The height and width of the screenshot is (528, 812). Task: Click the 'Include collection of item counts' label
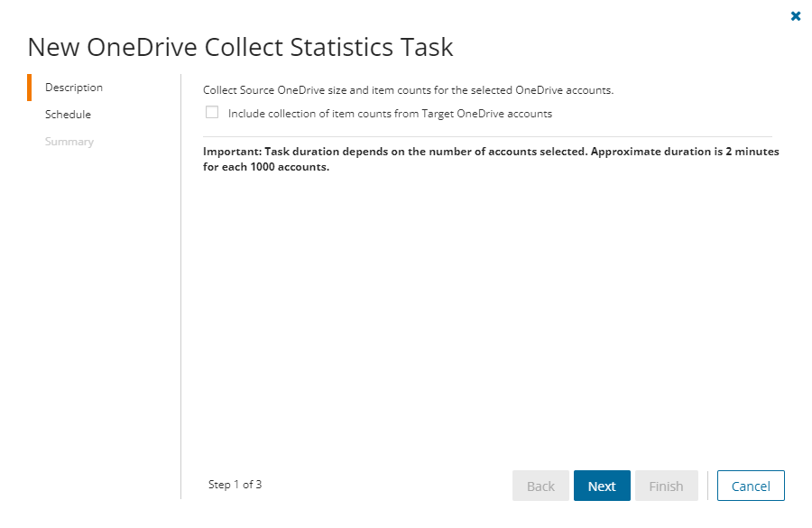(390, 114)
